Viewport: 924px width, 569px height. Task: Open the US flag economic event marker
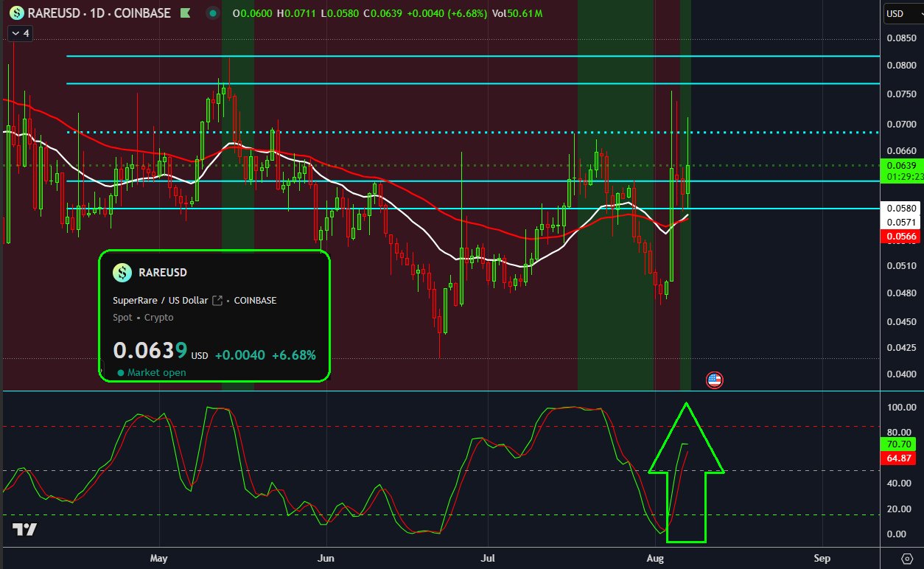click(714, 380)
